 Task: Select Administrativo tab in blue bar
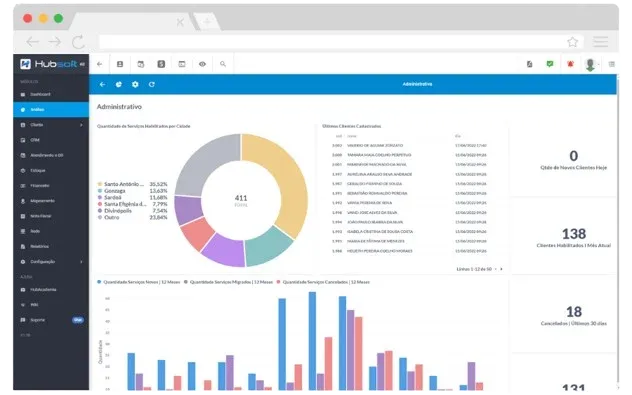[417, 84]
